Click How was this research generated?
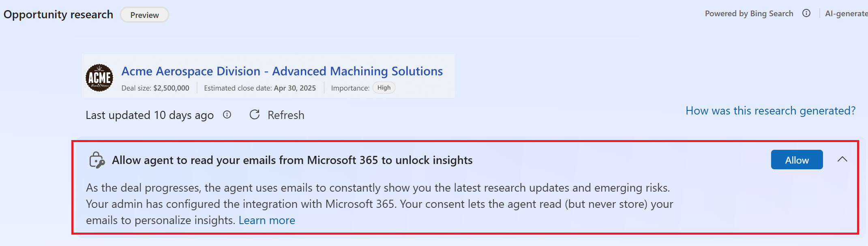The height and width of the screenshot is (246, 868). [x=770, y=110]
